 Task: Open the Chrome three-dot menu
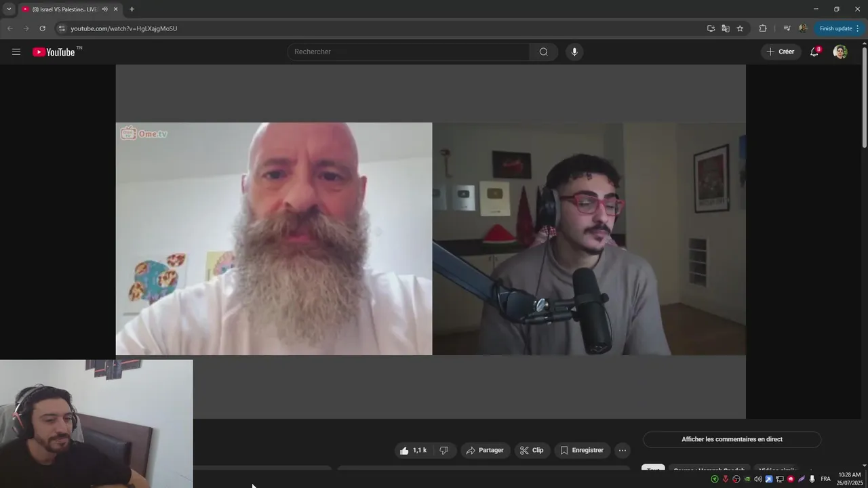click(858, 28)
